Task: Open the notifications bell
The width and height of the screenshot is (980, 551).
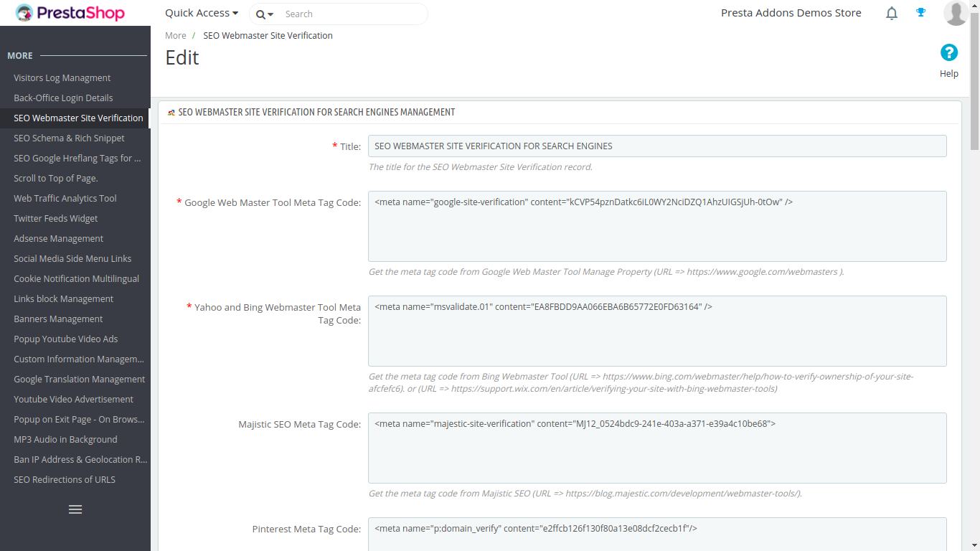Action: 892,13
